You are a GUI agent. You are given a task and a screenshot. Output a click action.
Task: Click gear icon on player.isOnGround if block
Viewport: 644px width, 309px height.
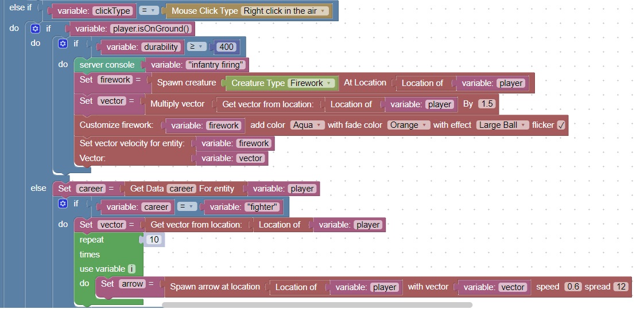point(36,29)
